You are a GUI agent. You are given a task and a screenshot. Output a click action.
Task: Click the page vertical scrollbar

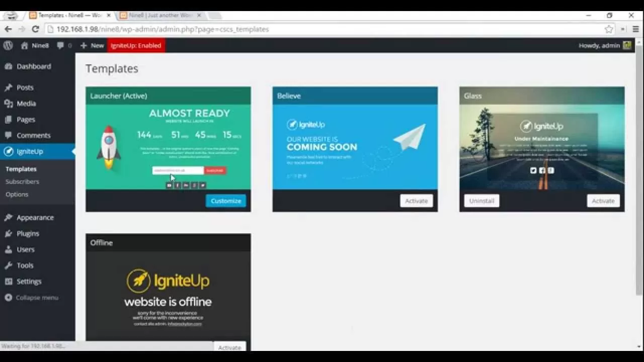(x=639, y=171)
